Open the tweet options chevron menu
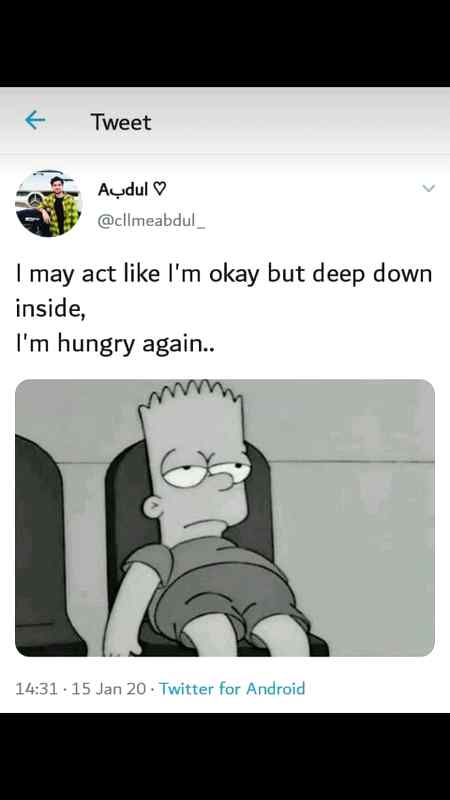This screenshot has width=450, height=800. pyautogui.click(x=429, y=189)
